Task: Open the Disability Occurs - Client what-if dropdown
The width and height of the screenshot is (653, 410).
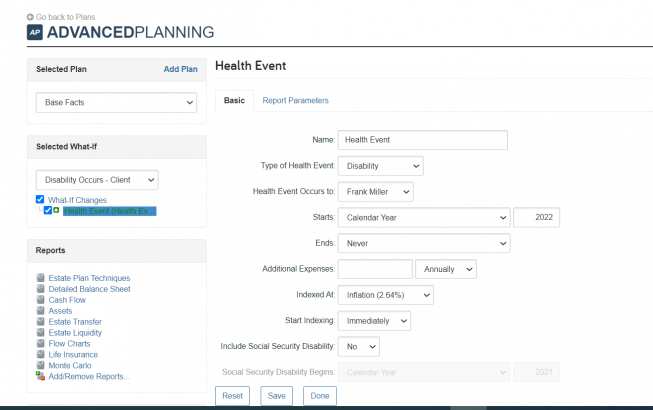Action: coord(97,180)
